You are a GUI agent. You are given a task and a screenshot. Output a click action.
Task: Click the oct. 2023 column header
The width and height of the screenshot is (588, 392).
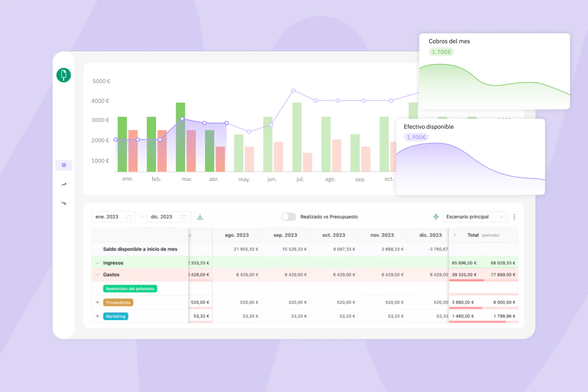[x=334, y=235]
